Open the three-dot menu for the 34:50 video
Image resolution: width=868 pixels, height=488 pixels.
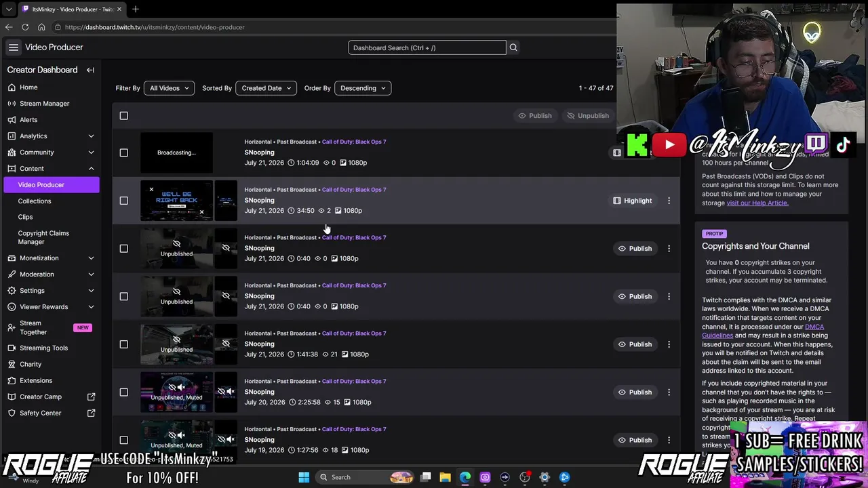pos(669,201)
